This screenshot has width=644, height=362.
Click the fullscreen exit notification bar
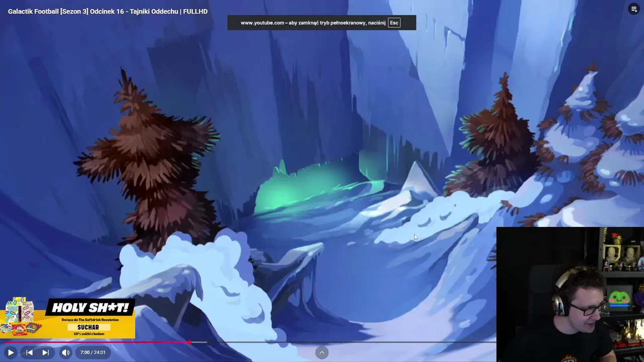tap(321, 23)
